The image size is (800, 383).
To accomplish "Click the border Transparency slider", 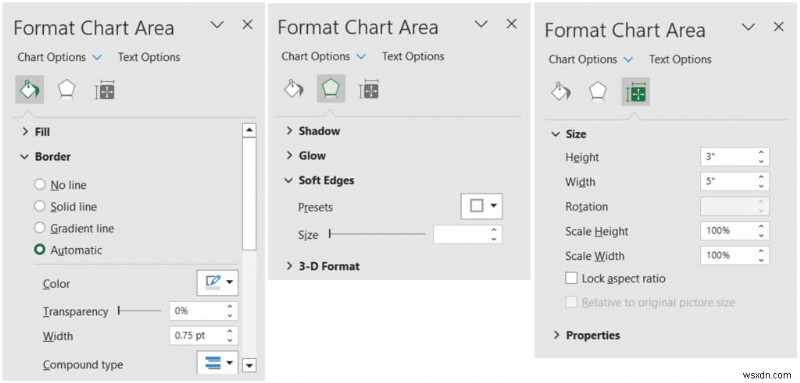I will coord(139,311).
